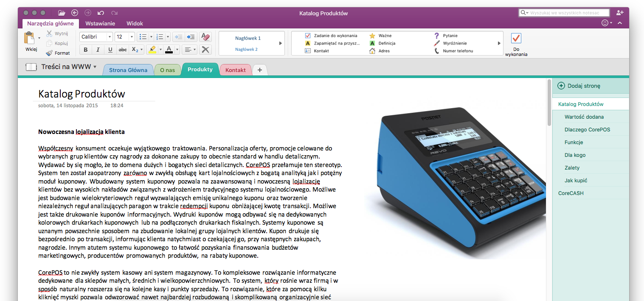This screenshot has height=301, width=644.
Task: Collapse the ribbon with chevron
Action: [620, 23]
